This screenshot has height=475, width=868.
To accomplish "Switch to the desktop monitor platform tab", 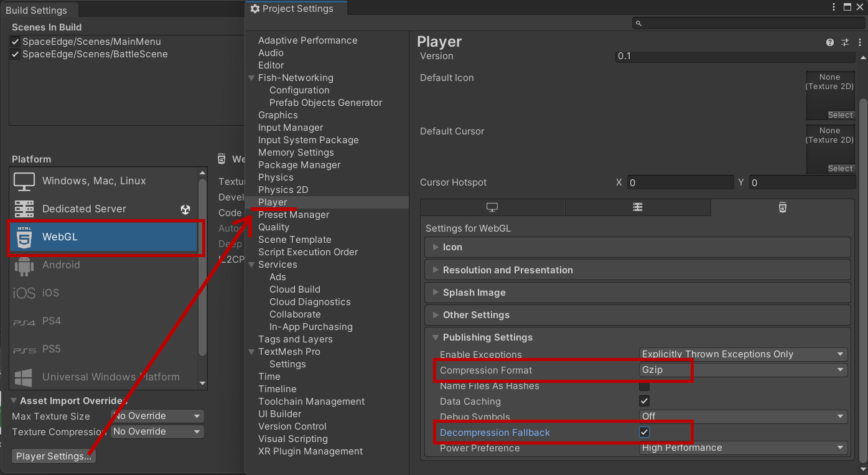I will 492,207.
